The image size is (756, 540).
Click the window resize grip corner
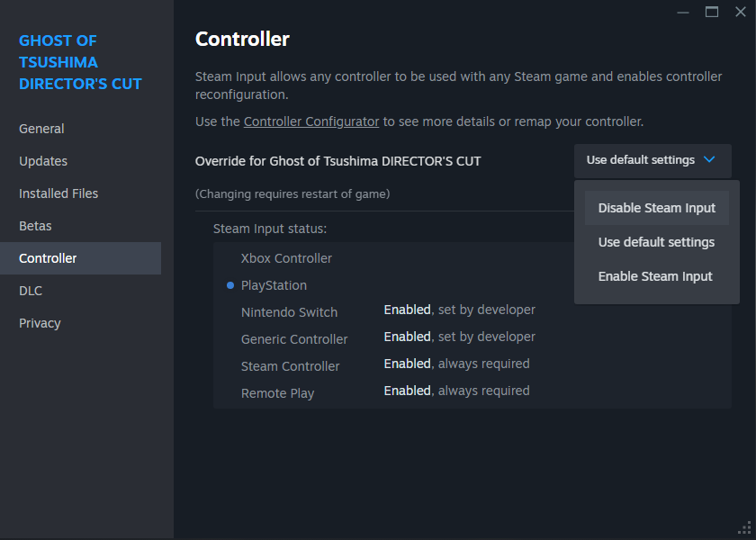(x=744, y=528)
